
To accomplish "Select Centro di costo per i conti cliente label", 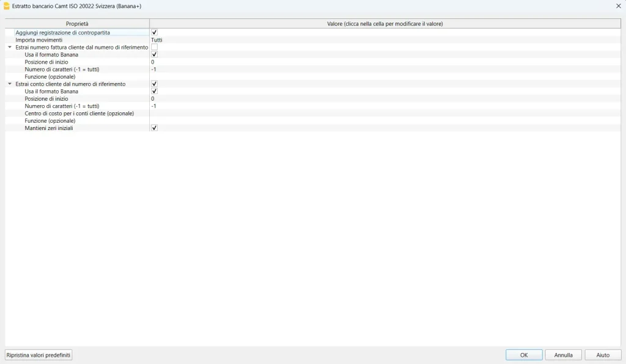I will (x=79, y=113).
